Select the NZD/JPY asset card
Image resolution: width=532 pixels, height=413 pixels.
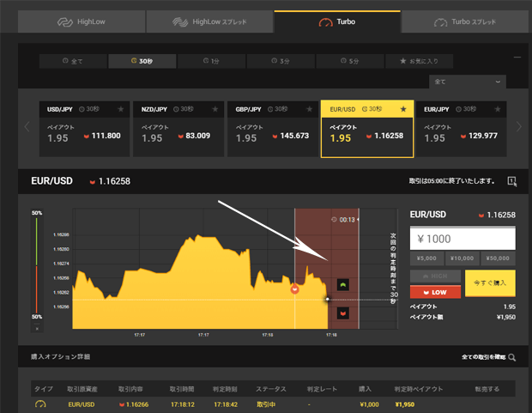click(x=178, y=129)
